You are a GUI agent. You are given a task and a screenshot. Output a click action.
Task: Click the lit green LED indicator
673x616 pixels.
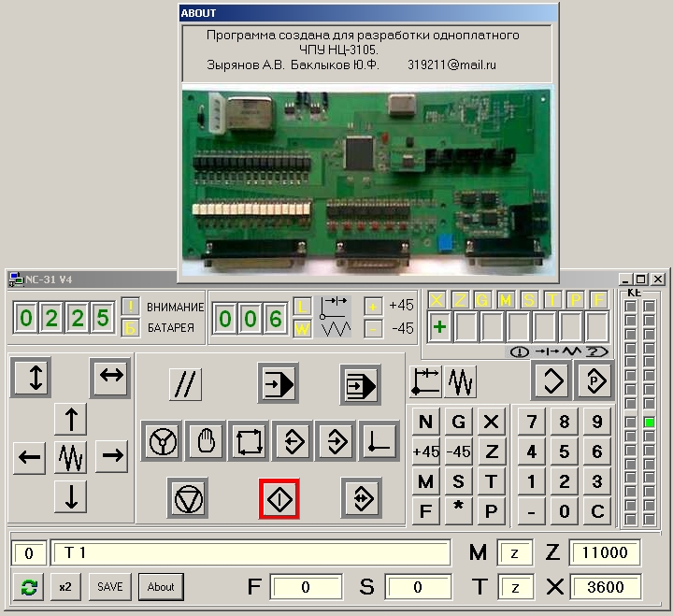[650, 423]
